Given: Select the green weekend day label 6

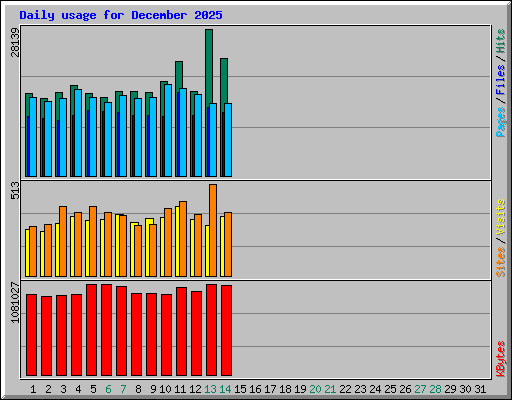Looking at the screenshot, I should pyautogui.click(x=108, y=389).
